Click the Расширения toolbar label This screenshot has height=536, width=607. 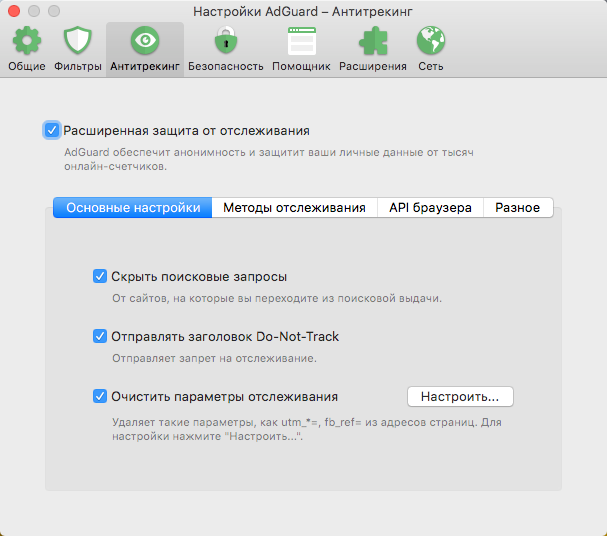point(372,66)
